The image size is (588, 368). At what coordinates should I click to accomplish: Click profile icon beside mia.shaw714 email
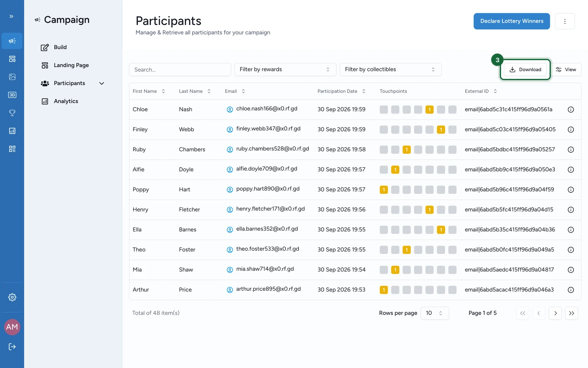click(230, 270)
